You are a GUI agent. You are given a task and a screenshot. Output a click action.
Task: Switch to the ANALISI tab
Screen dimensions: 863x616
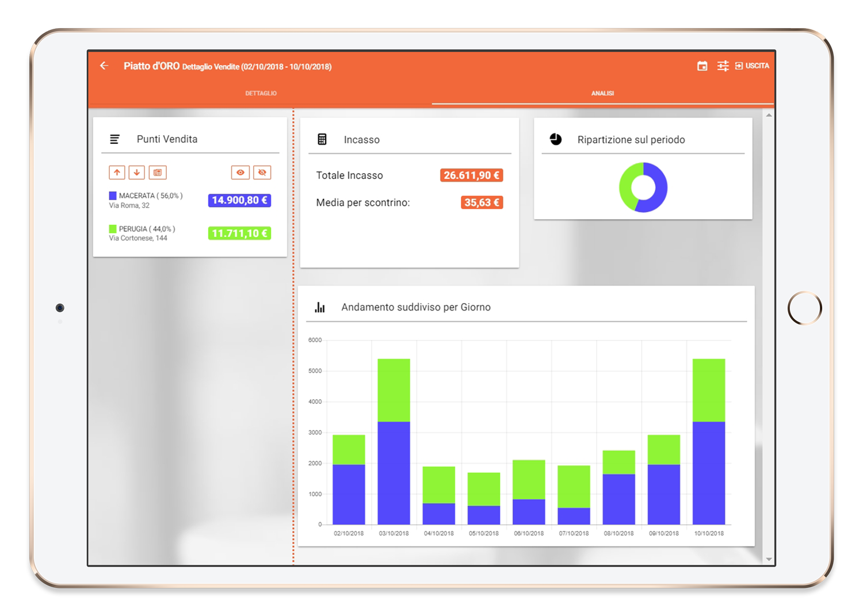point(602,93)
